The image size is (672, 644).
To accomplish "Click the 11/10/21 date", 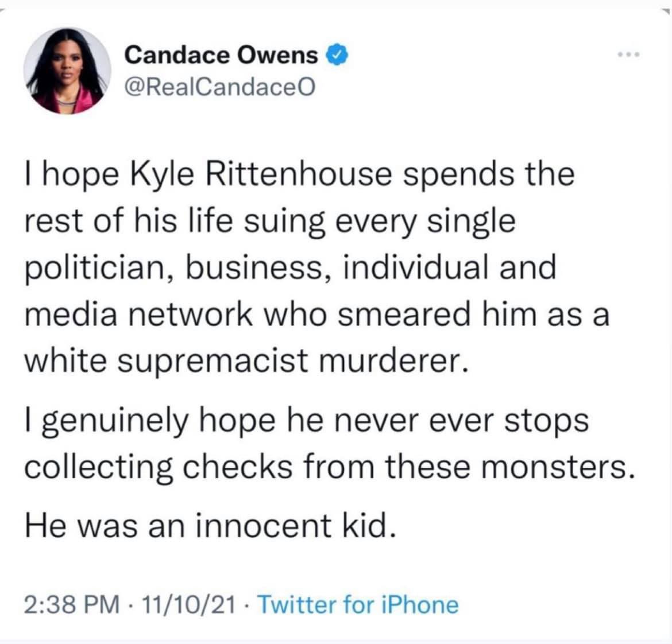I will coord(191,604).
